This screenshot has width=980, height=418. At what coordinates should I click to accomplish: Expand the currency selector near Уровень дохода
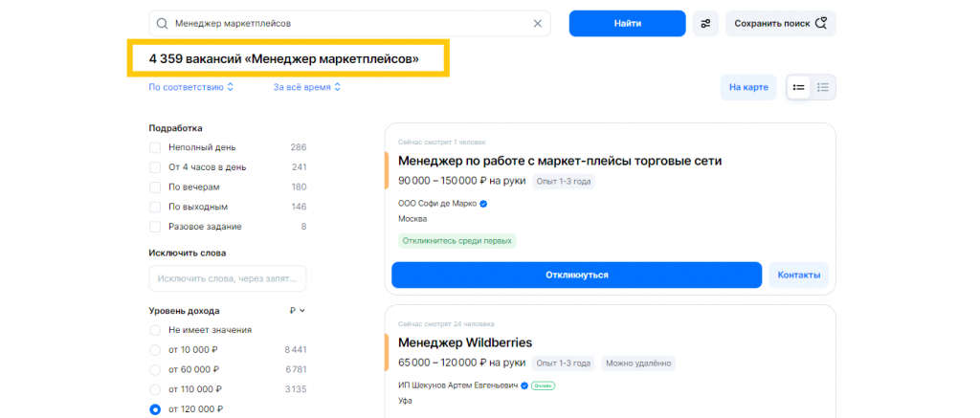tap(298, 311)
